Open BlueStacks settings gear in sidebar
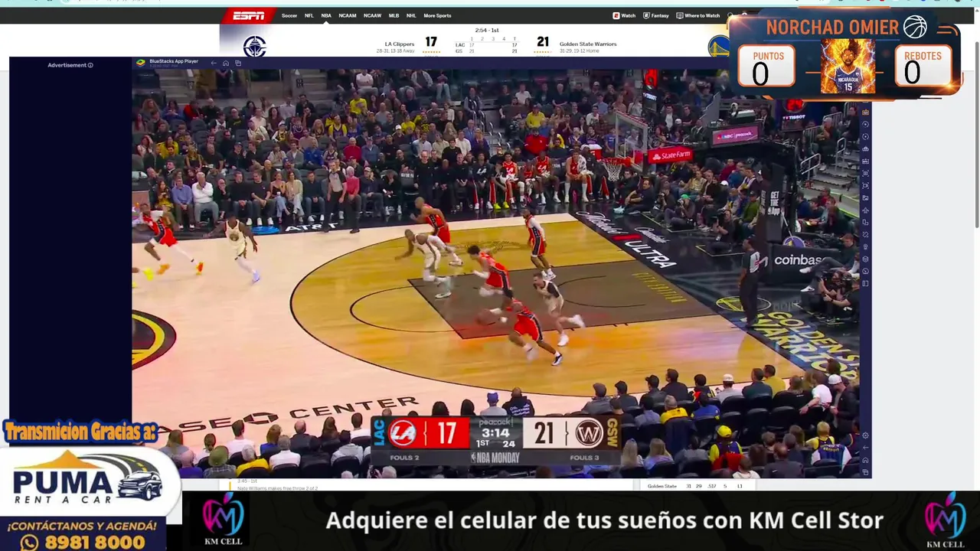 (x=865, y=435)
